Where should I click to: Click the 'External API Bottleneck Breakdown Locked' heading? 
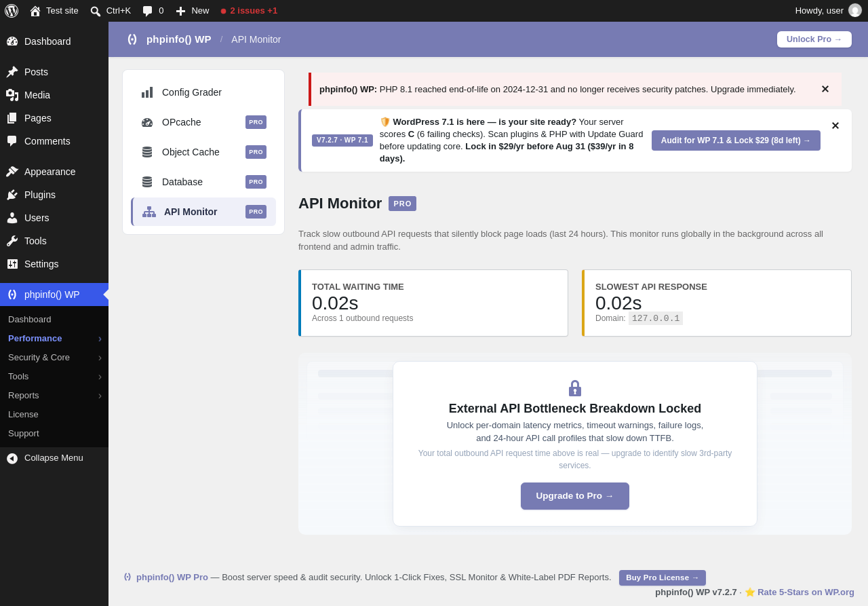[575, 409]
